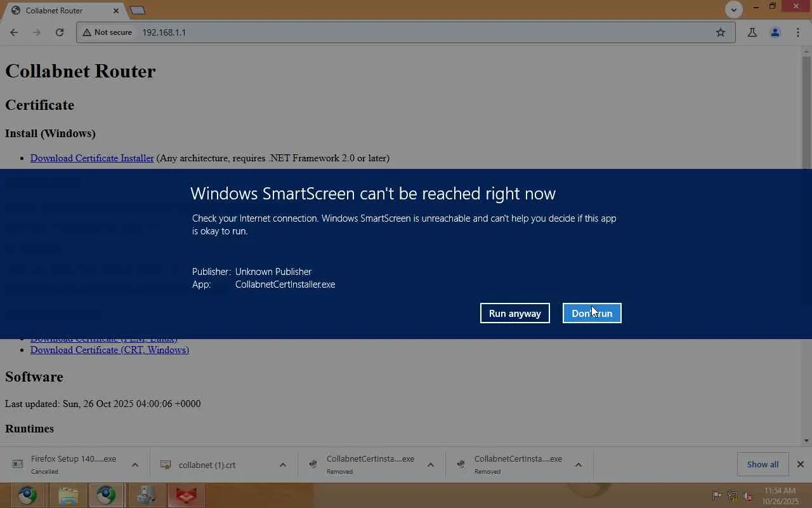This screenshot has height=508, width=812.
Task: Select the Collabnet Router browser tab
Action: tap(63, 10)
